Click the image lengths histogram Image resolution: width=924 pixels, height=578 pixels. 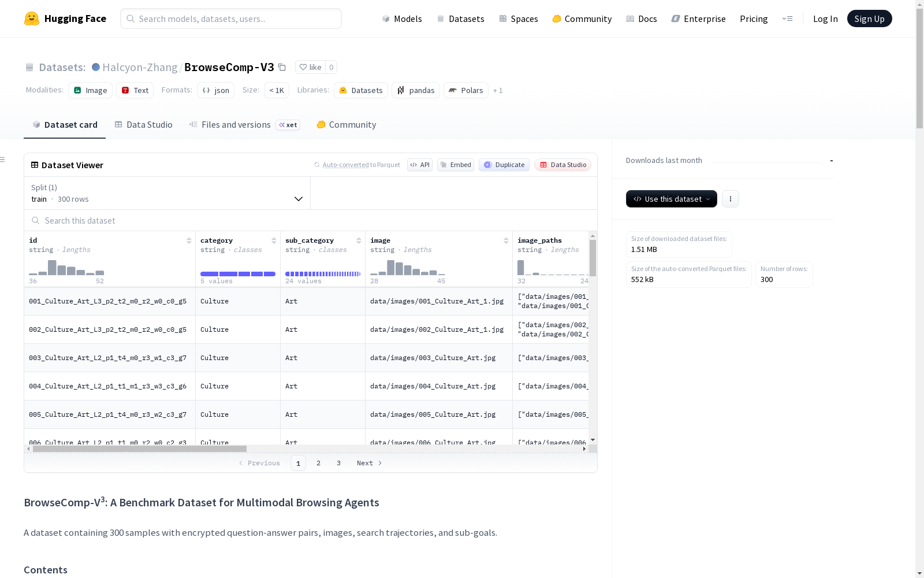click(408, 268)
